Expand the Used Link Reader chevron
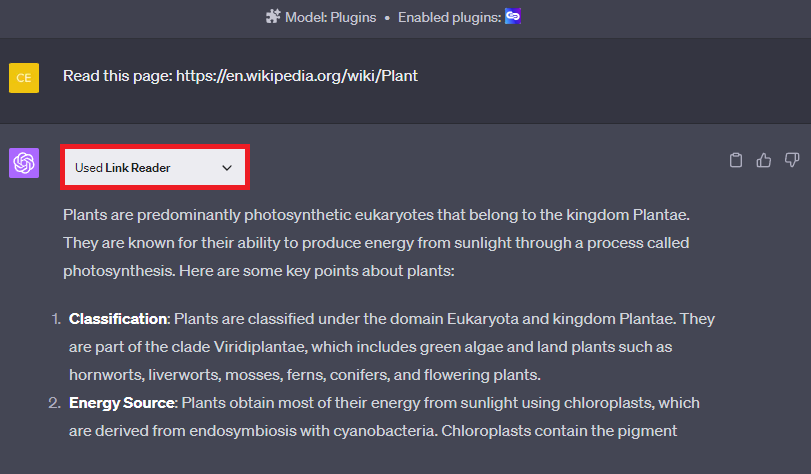This screenshot has width=811, height=474. (227, 168)
